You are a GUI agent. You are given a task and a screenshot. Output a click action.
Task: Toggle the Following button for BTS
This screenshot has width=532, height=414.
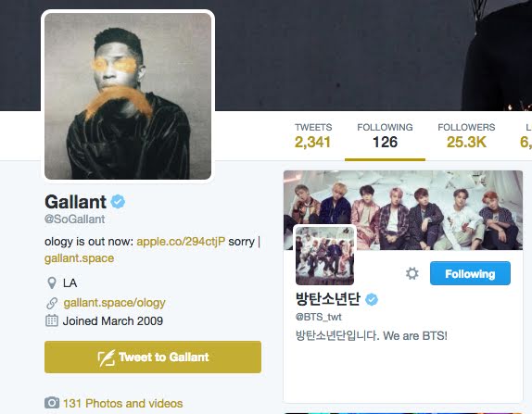(470, 273)
